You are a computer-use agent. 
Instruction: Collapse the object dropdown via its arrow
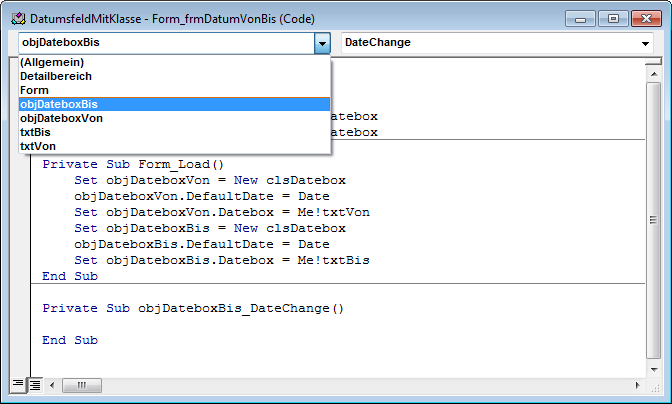[x=321, y=43]
